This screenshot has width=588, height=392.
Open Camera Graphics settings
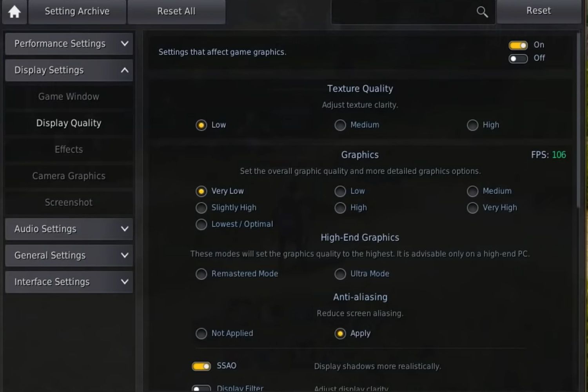[69, 176]
